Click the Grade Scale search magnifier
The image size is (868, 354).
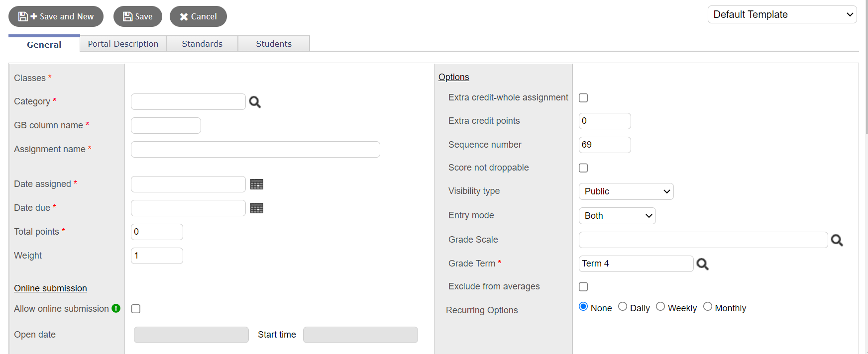837,240
